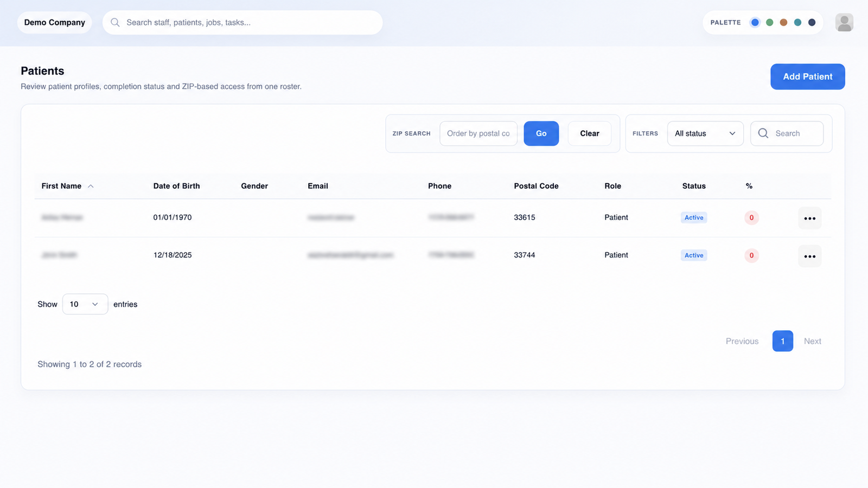Screen dimensions: 868x488
Task: Select the orange palette color
Action: point(783,22)
